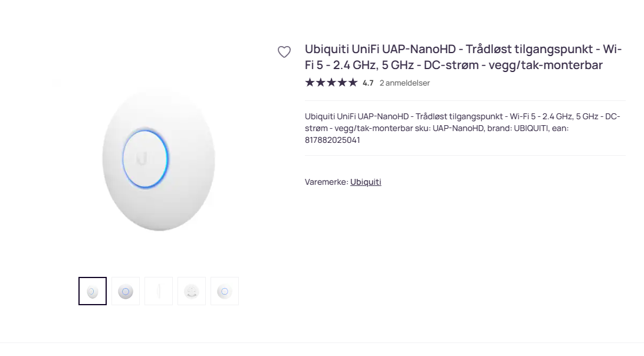Add product to wishlist with heart icon
The image size is (644, 356).
[284, 52]
